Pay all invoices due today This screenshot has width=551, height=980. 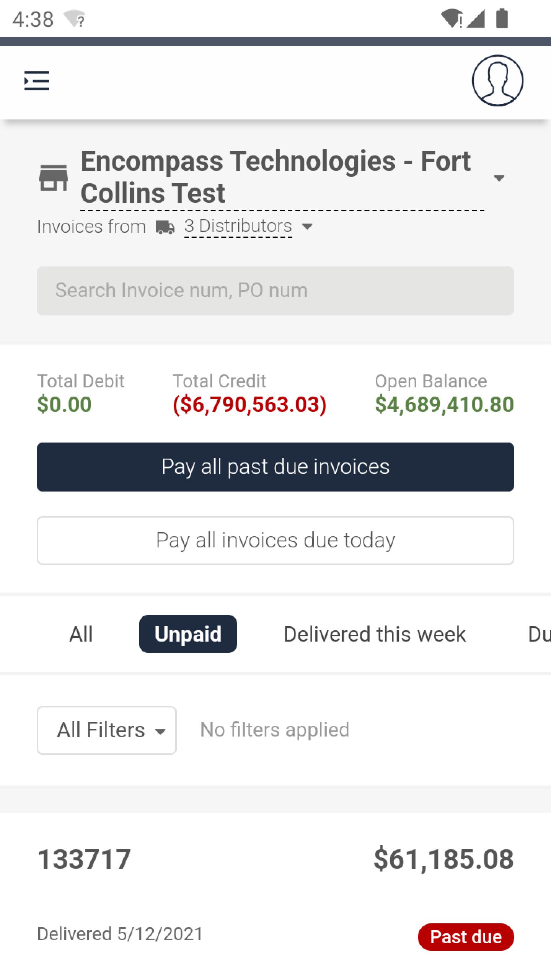[x=275, y=541]
